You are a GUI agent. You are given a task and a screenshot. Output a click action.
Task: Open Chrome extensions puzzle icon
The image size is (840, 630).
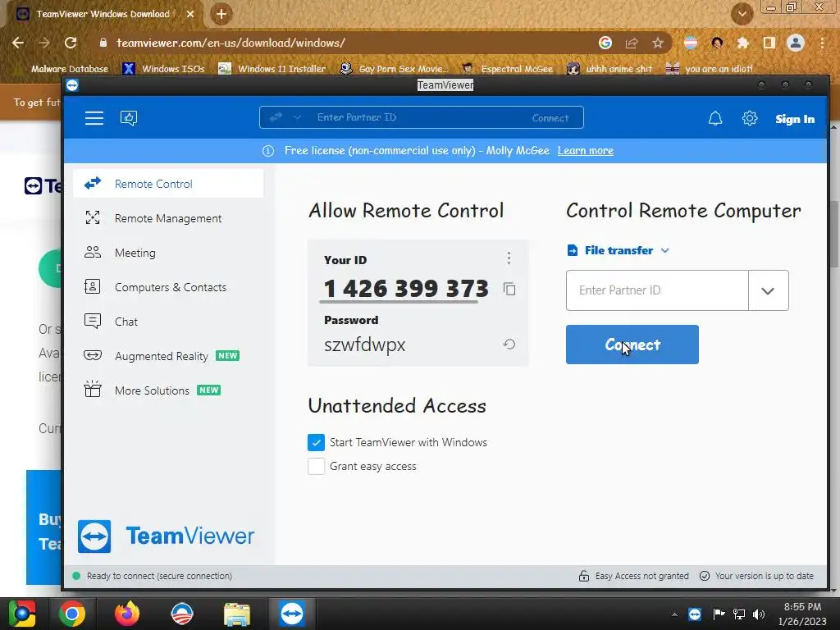(743, 43)
